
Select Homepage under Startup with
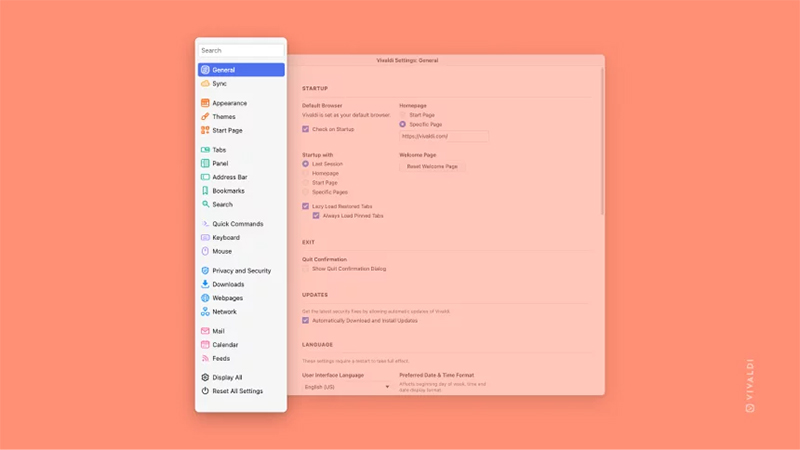click(x=306, y=173)
